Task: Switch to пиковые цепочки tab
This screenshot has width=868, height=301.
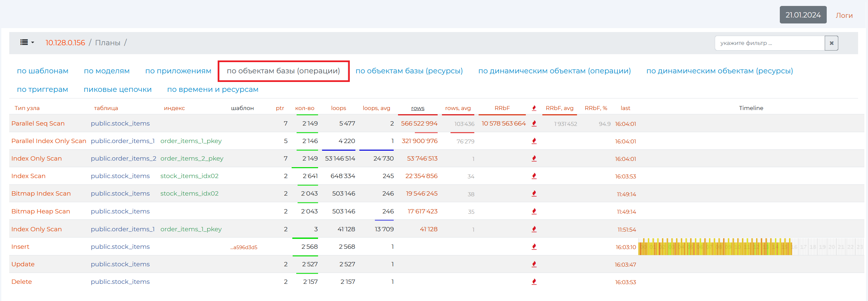Action: (x=118, y=89)
